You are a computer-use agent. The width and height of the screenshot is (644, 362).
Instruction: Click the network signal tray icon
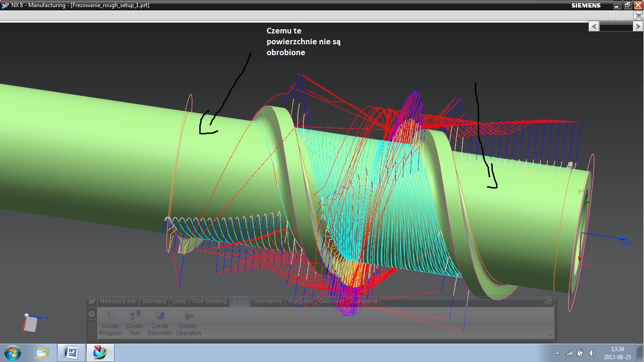point(569,353)
